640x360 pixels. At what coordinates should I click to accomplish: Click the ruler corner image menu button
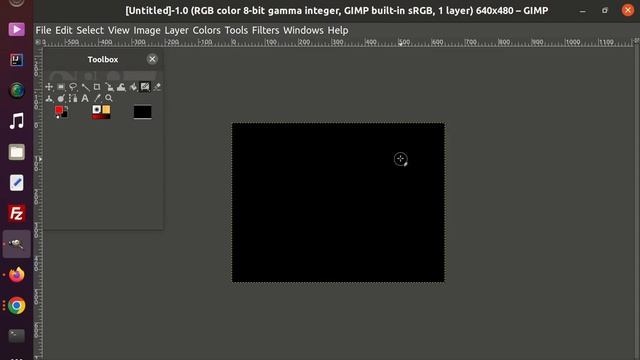[x=38, y=42]
